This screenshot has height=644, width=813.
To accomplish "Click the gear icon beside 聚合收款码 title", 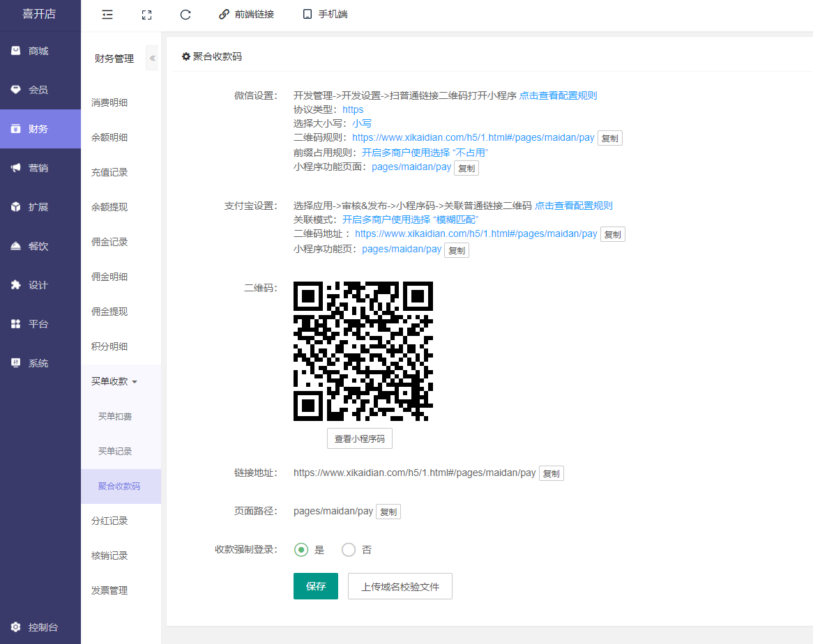I will pyautogui.click(x=186, y=56).
